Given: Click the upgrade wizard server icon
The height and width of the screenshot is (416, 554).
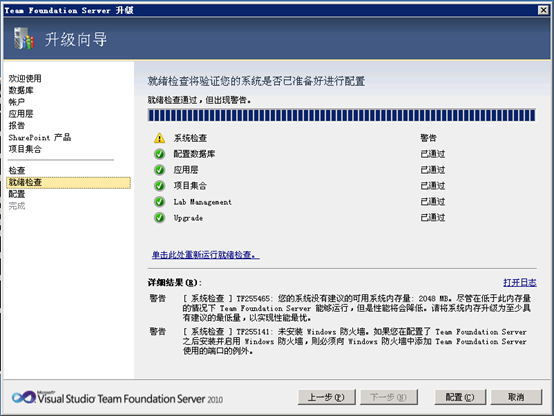Looking at the screenshot, I should (x=24, y=39).
